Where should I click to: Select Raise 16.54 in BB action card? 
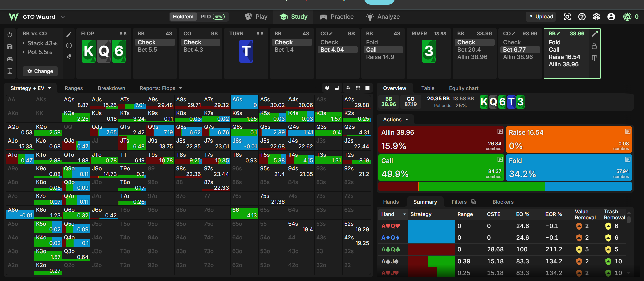[564, 57]
